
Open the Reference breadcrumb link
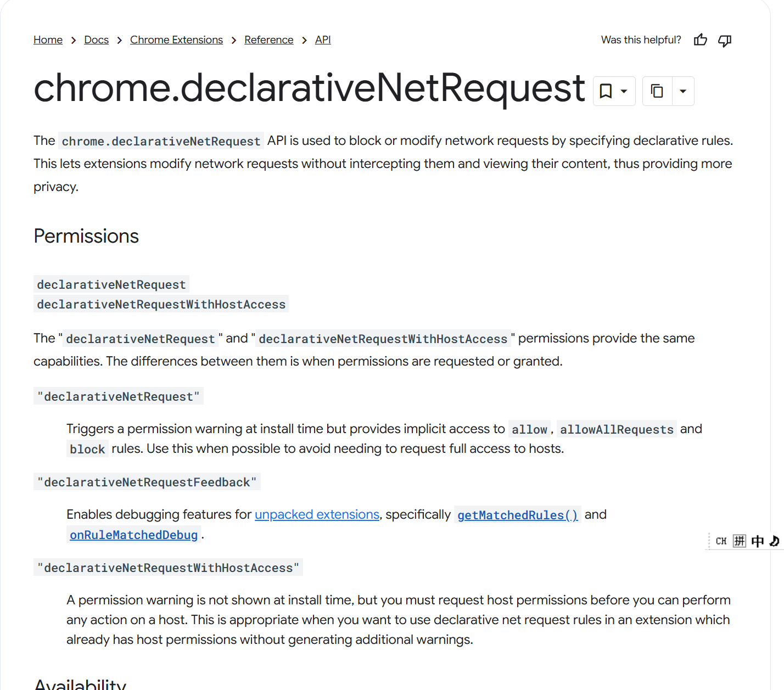(268, 40)
